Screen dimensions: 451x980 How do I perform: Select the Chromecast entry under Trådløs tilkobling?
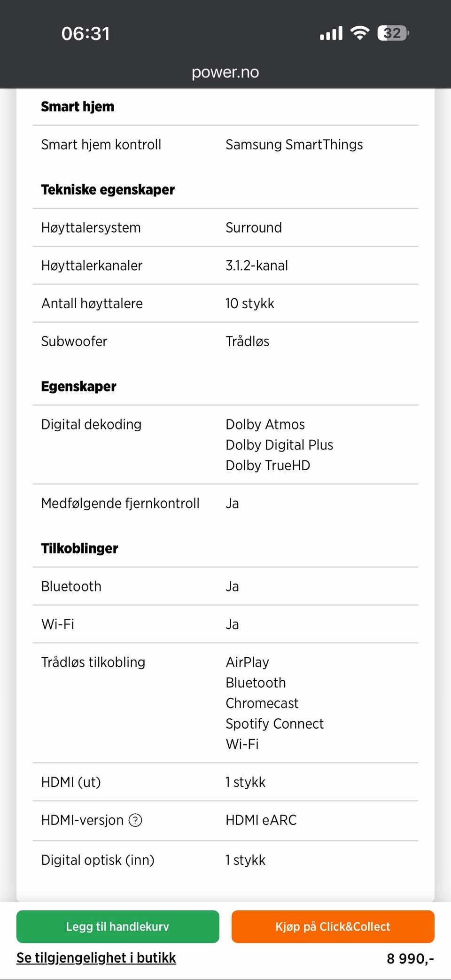[x=262, y=703]
